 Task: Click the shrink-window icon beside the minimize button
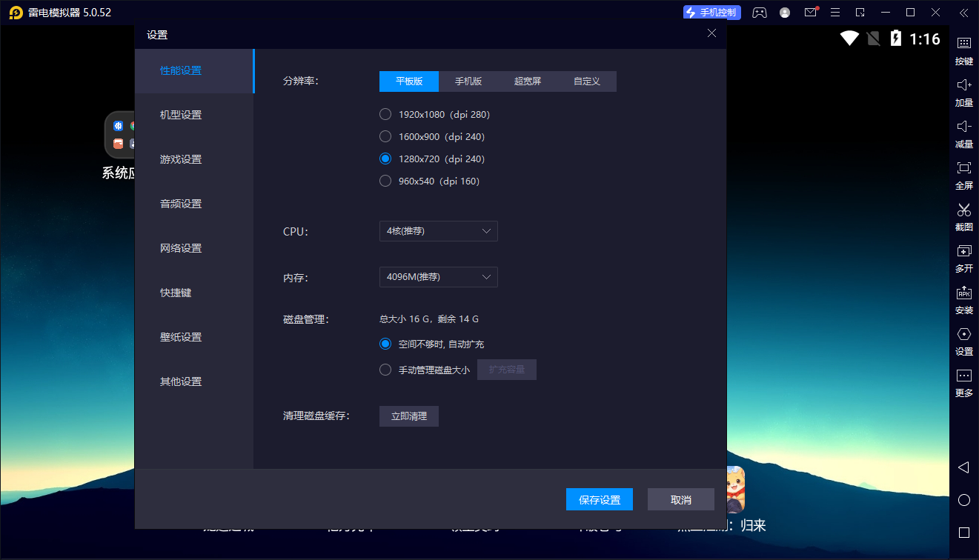coord(860,13)
